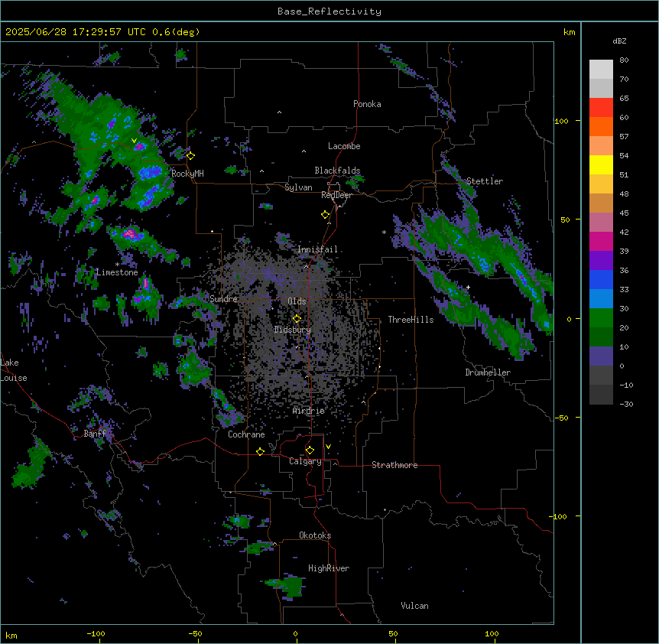Click the white asterisk west of Stettler storms

coord(384,232)
